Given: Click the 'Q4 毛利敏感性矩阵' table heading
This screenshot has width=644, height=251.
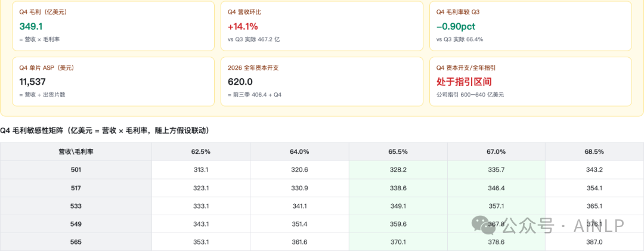Looking at the screenshot, I should pos(105,131).
